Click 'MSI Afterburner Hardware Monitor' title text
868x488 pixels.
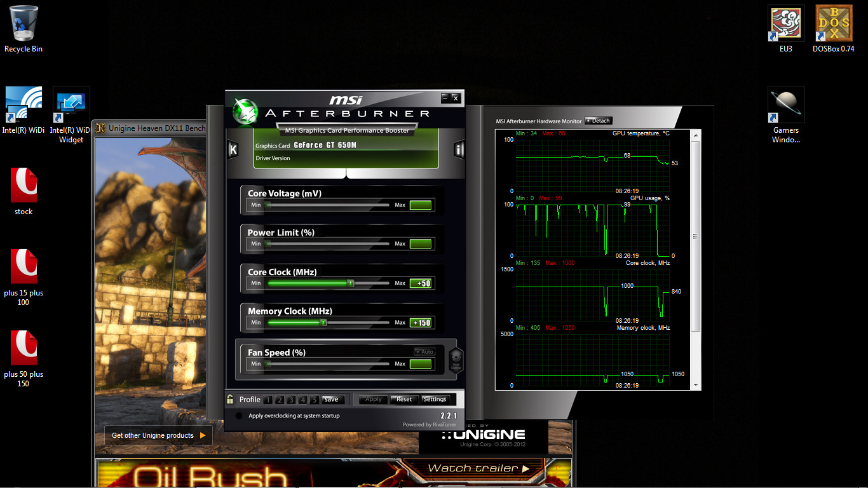click(539, 121)
